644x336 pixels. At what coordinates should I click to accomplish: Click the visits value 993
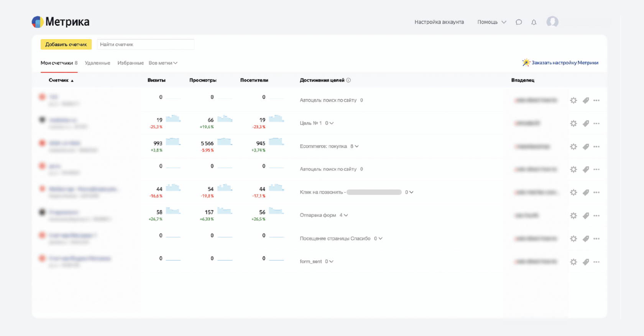pos(158,143)
